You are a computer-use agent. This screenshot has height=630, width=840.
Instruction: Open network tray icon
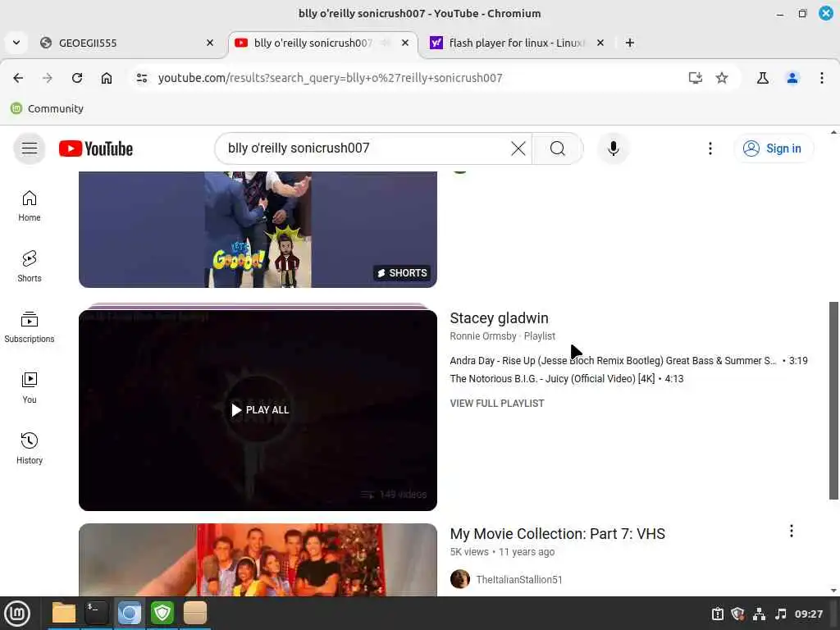click(x=759, y=614)
